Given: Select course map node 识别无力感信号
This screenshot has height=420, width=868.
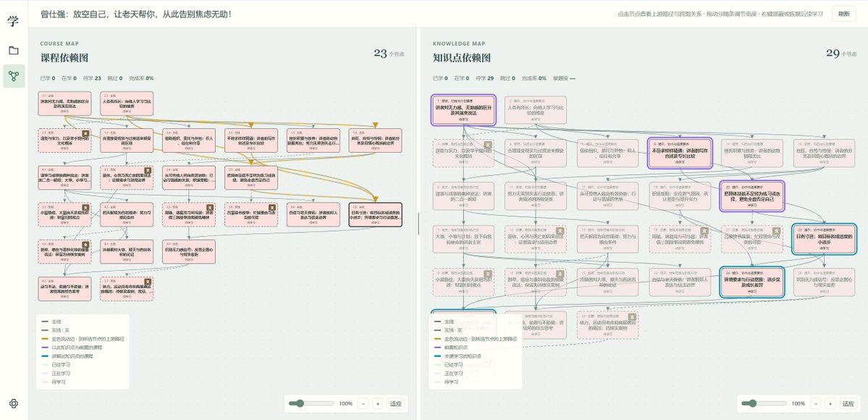Looking at the screenshot, I should click(189, 251).
